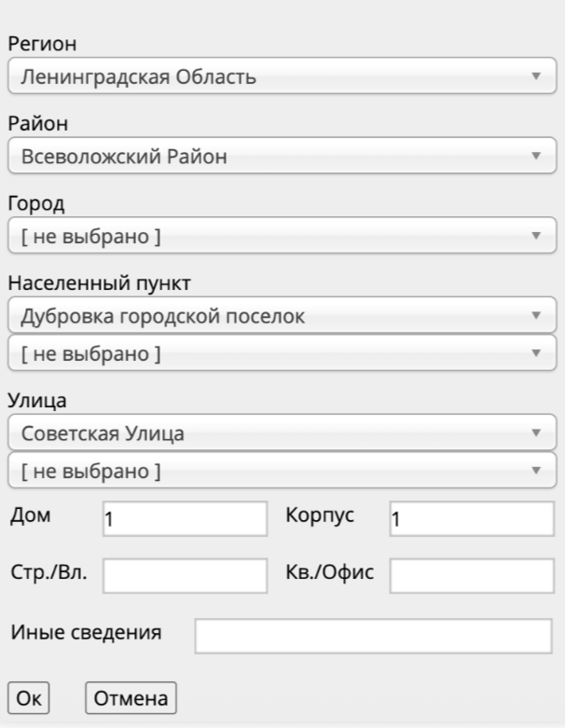The height and width of the screenshot is (728, 565).
Task: Open the Регион dropdown showing Ленинградская Область
Action: pos(282,76)
